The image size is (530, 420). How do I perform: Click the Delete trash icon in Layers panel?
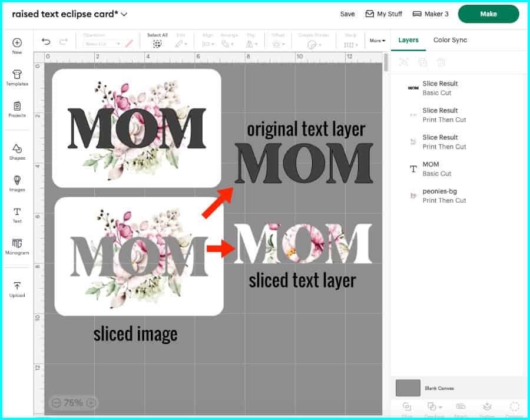click(440, 62)
